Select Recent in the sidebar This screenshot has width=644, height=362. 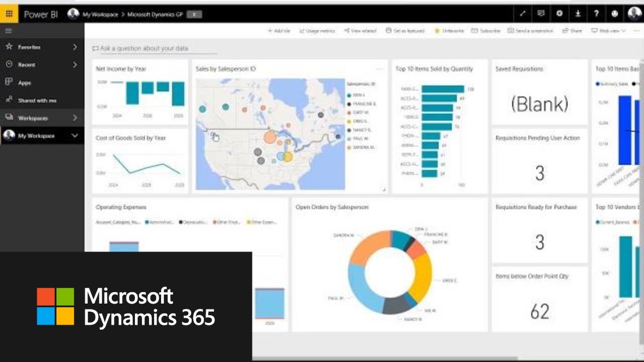click(27, 65)
